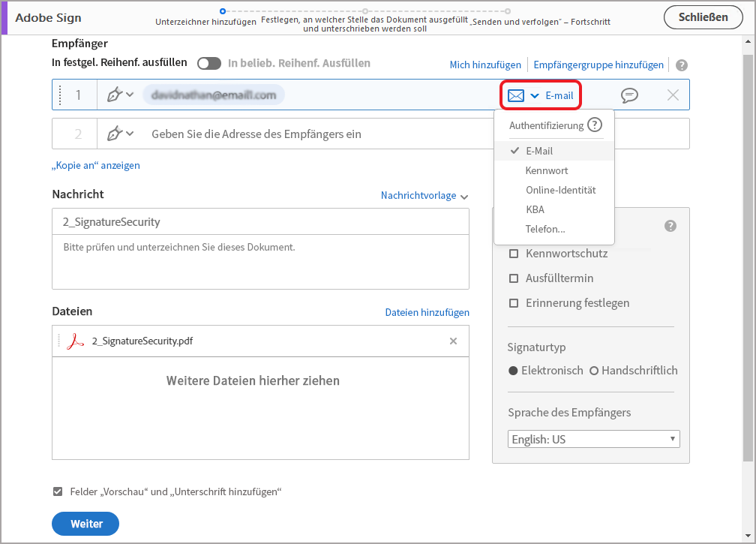Toggle the fill-in order switch
756x544 pixels.
click(x=209, y=64)
